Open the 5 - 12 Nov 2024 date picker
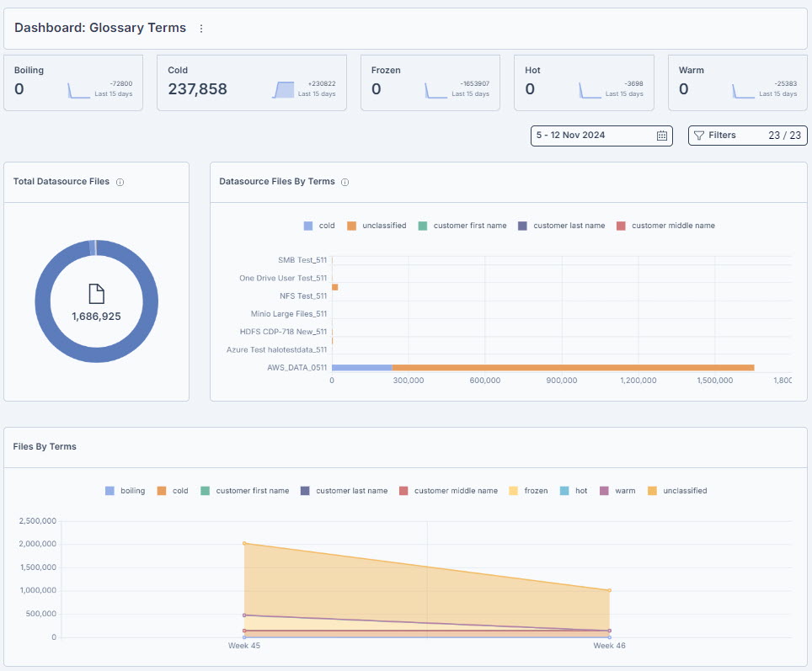Screen dimensions: 812x671 601,136
